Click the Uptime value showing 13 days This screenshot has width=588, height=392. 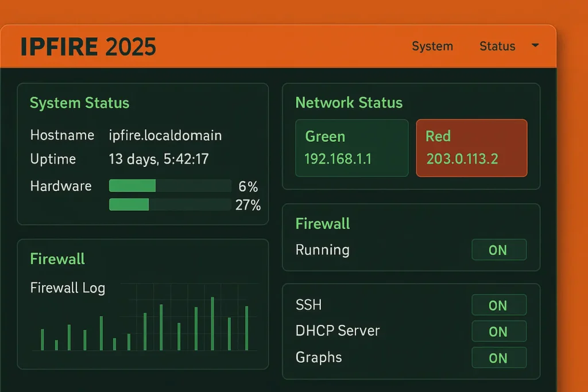coord(159,159)
